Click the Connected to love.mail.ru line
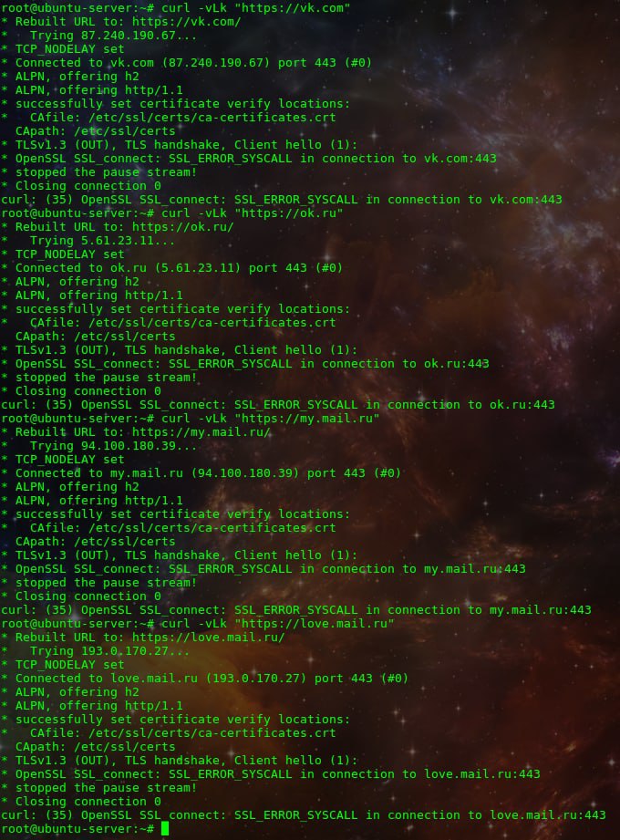The width and height of the screenshot is (620, 840). pyautogui.click(x=212, y=679)
